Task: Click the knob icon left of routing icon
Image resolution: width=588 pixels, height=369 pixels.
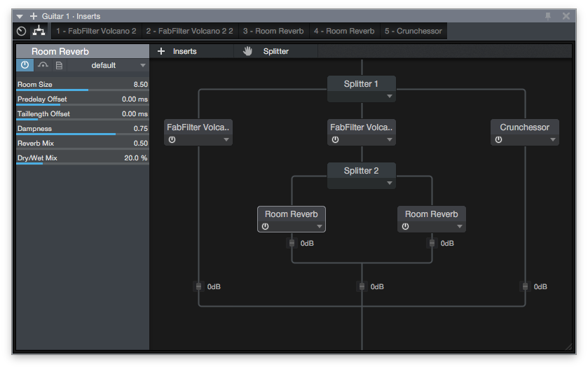Action: [x=21, y=31]
